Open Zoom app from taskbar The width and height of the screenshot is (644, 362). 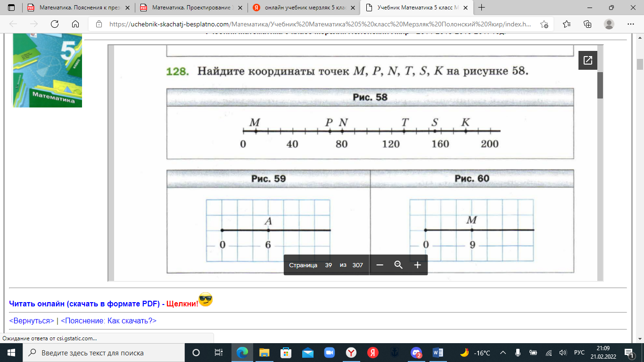click(330, 353)
